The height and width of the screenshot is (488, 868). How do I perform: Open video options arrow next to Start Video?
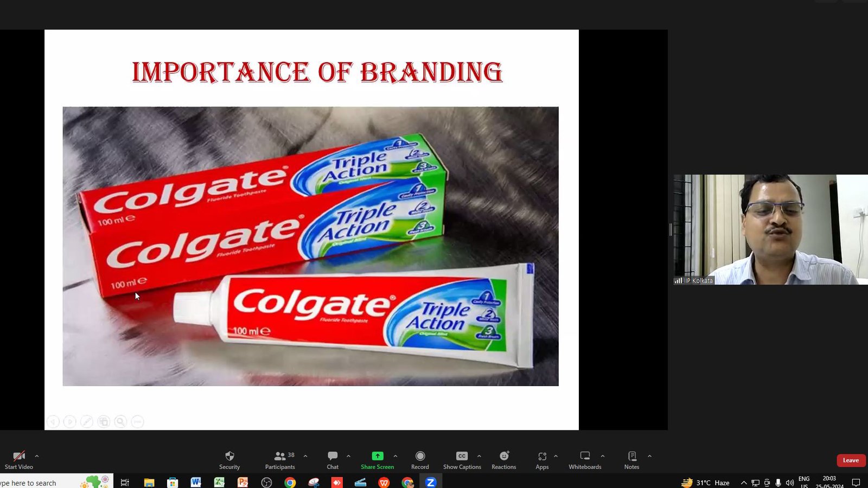pyautogui.click(x=37, y=456)
